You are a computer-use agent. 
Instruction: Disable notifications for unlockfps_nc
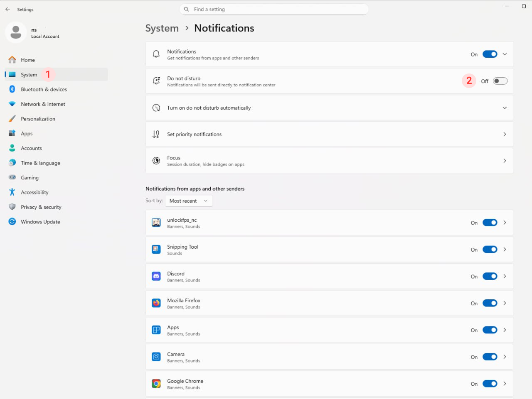[490, 223]
